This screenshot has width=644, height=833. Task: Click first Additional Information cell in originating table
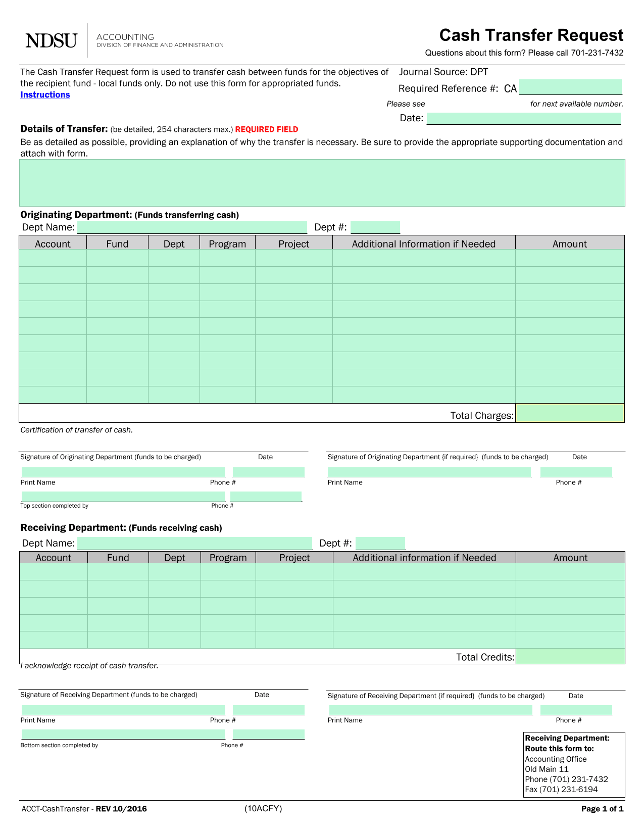(x=424, y=258)
